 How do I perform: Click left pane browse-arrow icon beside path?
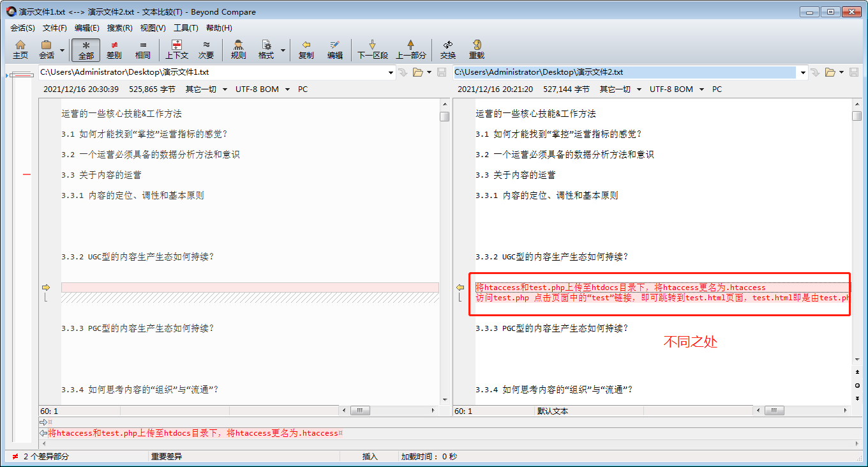[x=403, y=72]
